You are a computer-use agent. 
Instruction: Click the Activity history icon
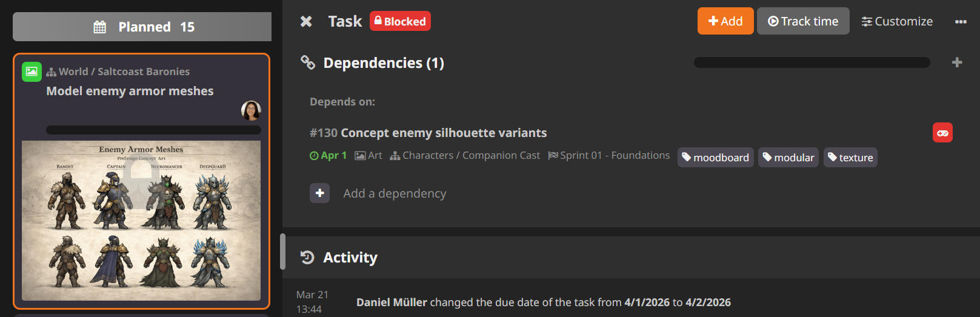pos(307,258)
